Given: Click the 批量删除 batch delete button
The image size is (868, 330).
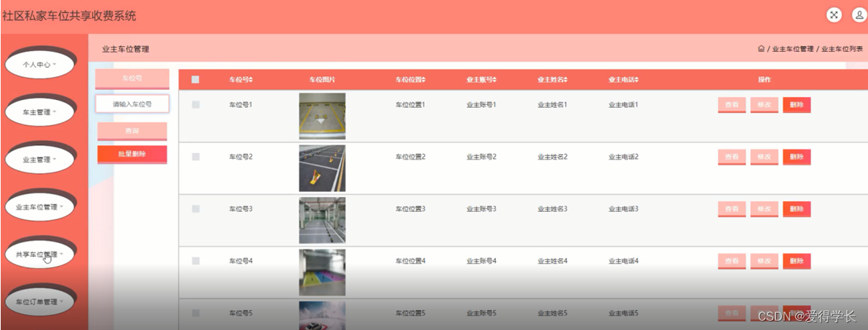Looking at the screenshot, I should click(x=132, y=154).
